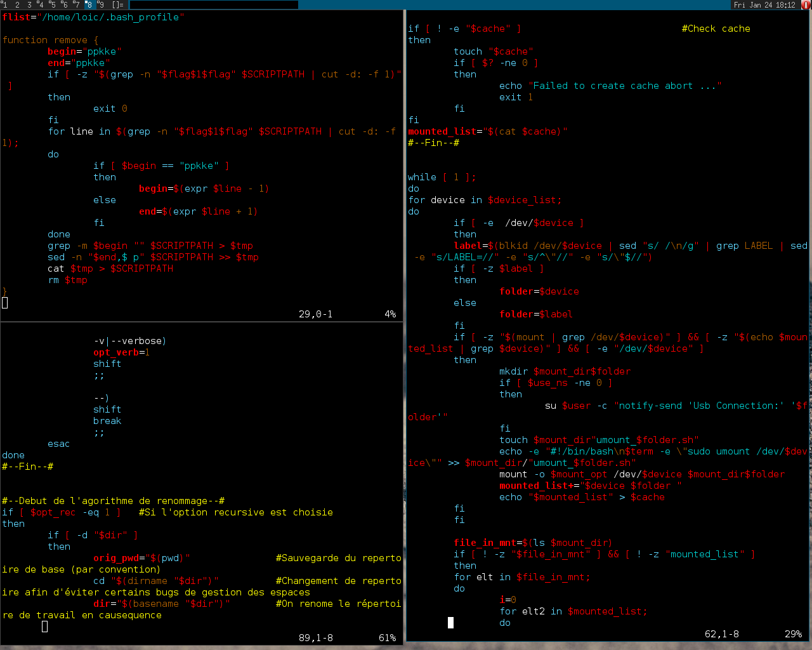Click the 'cat $tmp > $SCRIPTPATH' line
Screen dimensions: 812x650
[110, 269]
